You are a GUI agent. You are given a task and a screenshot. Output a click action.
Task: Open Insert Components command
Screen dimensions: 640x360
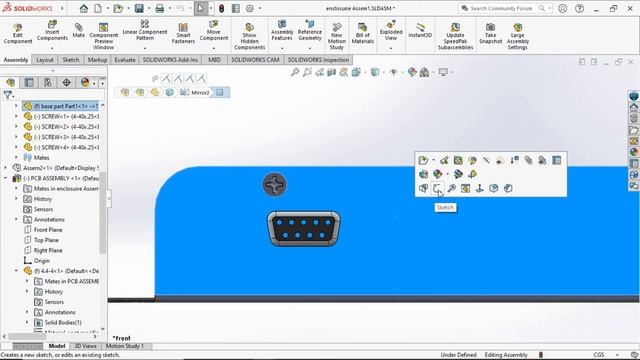click(x=52, y=31)
